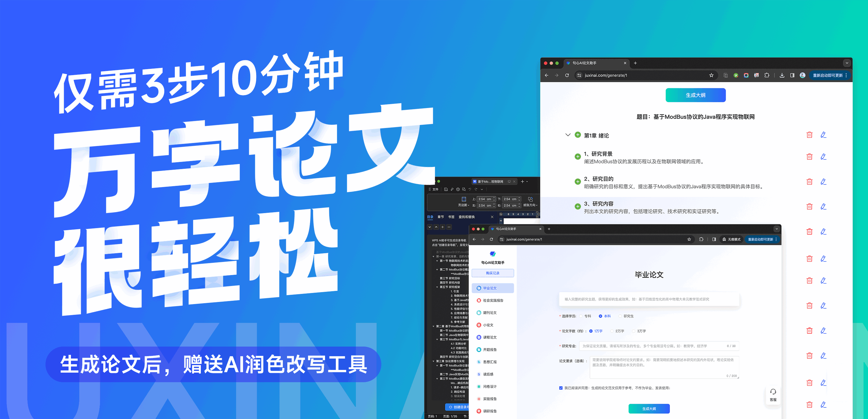This screenshot has width=868, height=419.
Task: Switch to the 章节 tab in WPS panel
Action: pos(441,217)
